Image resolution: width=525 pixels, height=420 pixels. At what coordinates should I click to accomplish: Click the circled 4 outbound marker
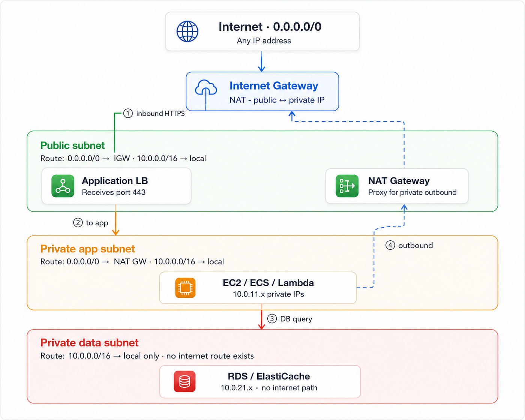tap(390, 245)
